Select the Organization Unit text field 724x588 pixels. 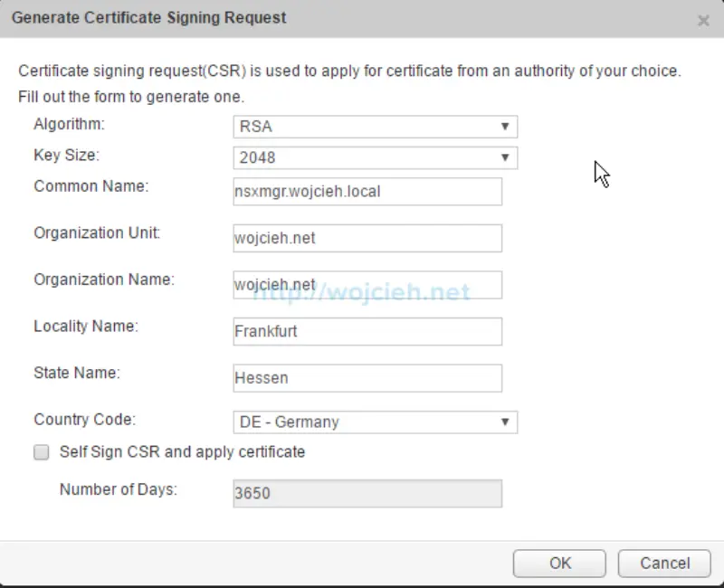click(367, 237)
